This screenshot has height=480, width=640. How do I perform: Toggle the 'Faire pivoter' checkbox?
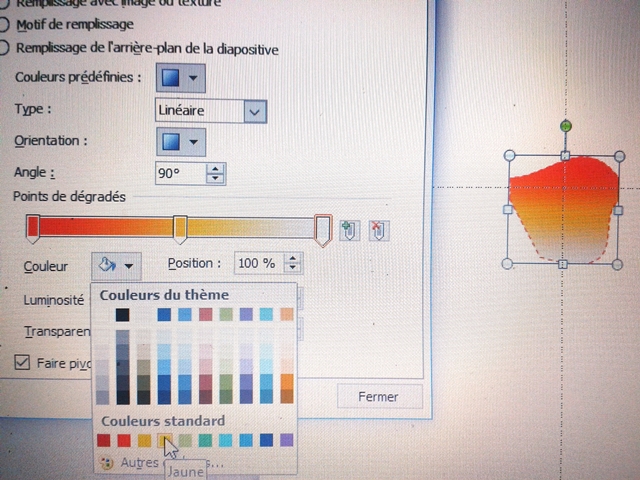(23, 362)
